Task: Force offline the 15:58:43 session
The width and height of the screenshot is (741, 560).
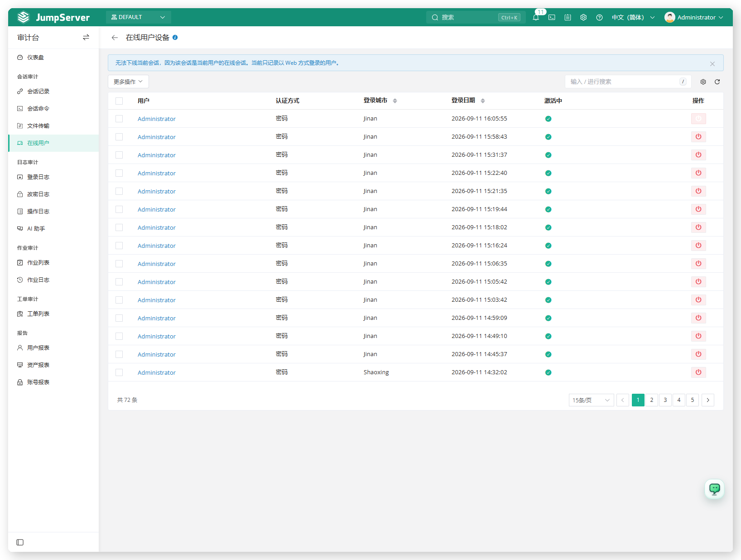Action: pyautogui.click(x=698, y=137)
